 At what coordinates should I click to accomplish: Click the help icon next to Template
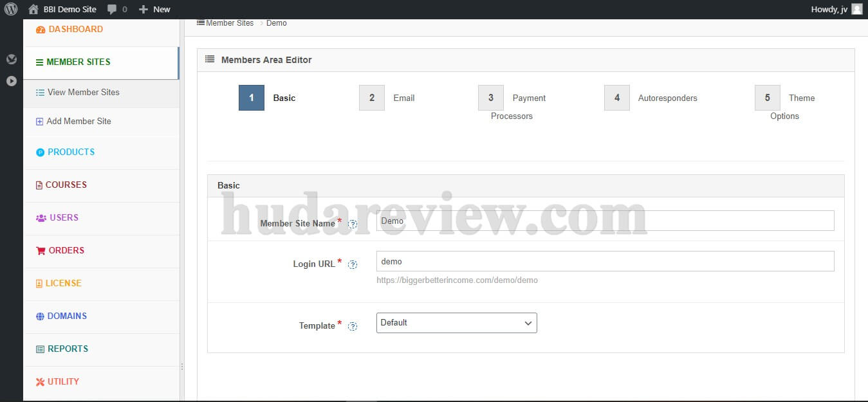(x=353, y=326)
